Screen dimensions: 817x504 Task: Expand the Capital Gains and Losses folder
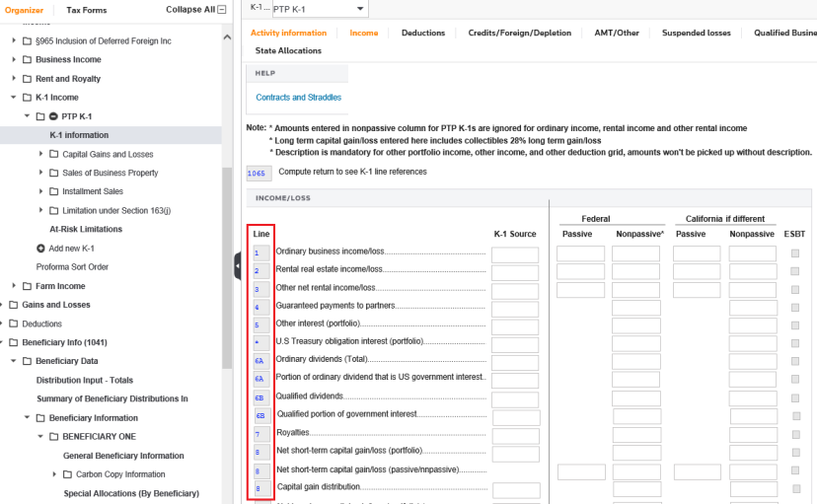(40, 154)
